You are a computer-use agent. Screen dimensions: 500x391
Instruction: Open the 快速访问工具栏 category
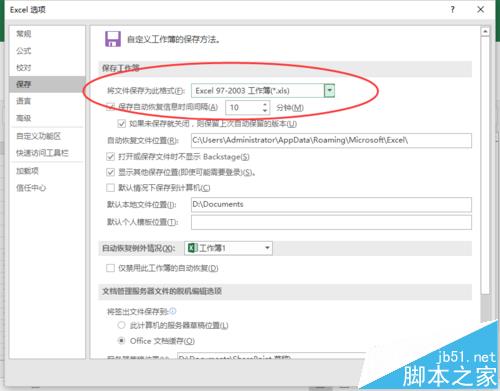click(x=42, y=153)
